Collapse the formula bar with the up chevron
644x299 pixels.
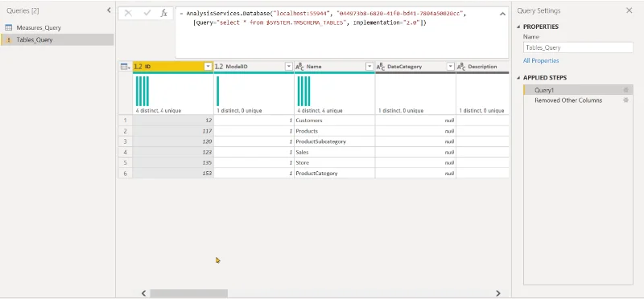point(502,14)
